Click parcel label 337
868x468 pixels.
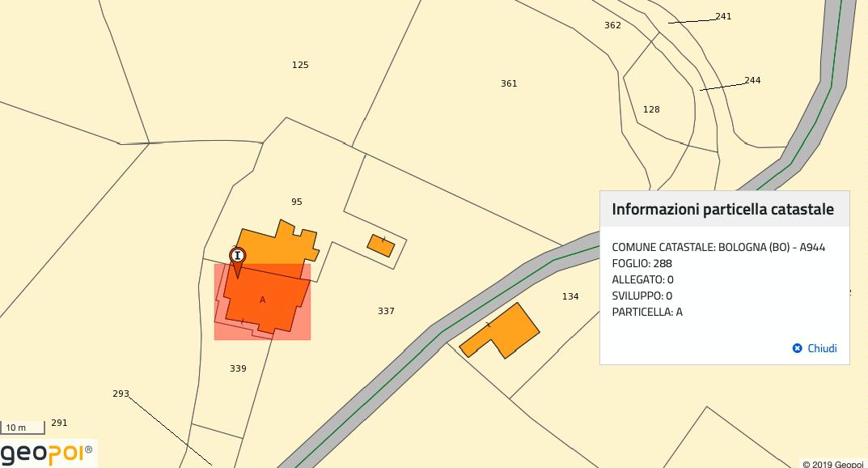point(386,311)
